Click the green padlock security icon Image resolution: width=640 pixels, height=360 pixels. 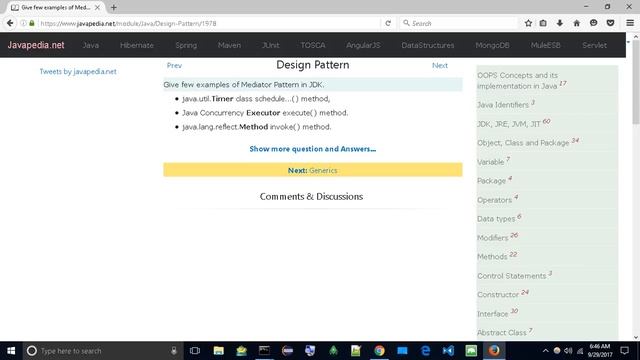point(32,23)
